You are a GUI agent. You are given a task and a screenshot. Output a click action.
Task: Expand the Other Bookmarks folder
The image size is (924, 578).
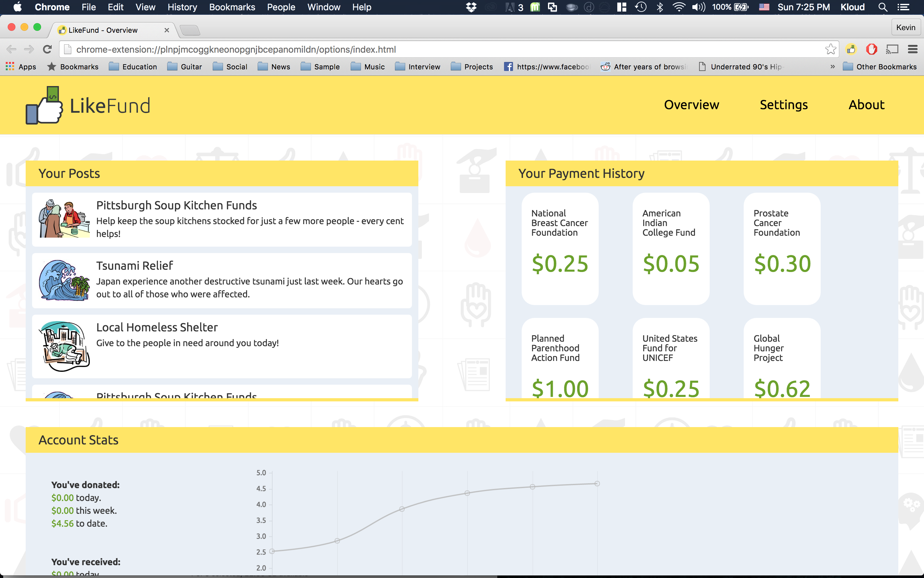(879, 67)
